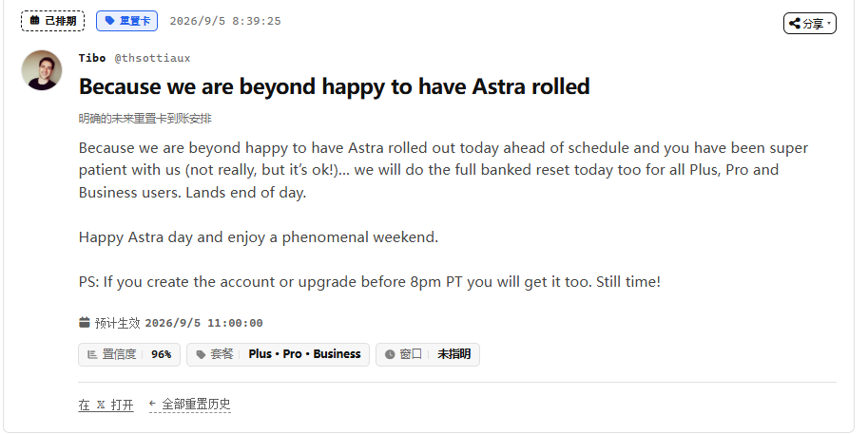The image size is (868, 434).
Task: Click the share icon in 分享 button
Action: [795, 23]
